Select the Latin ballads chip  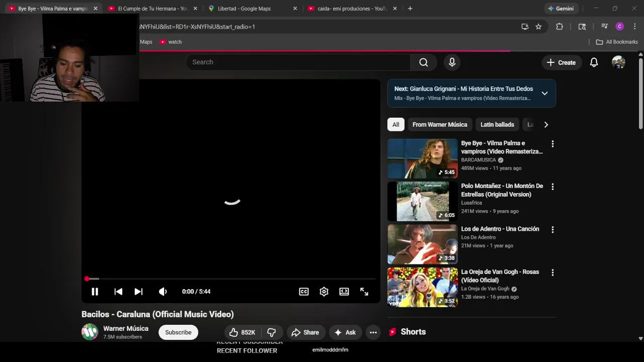[497, 125]
